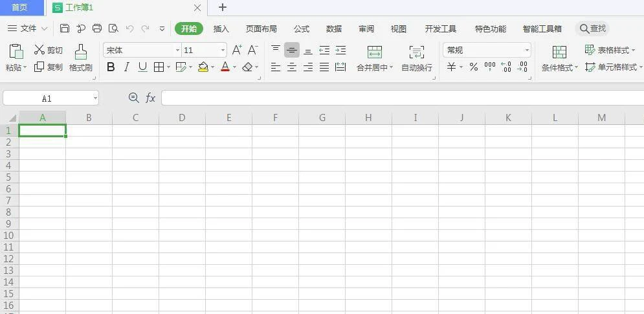Image resolution: width=644 pixels, height=314 pixels.
Task: Toggle Italic formatting
Action: coord(126,67)
